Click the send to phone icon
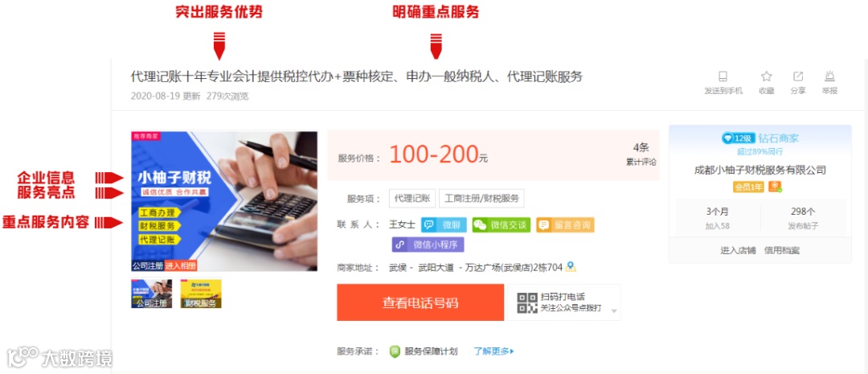868x374 pixels. pyautogui.click(x=723, y=76)
